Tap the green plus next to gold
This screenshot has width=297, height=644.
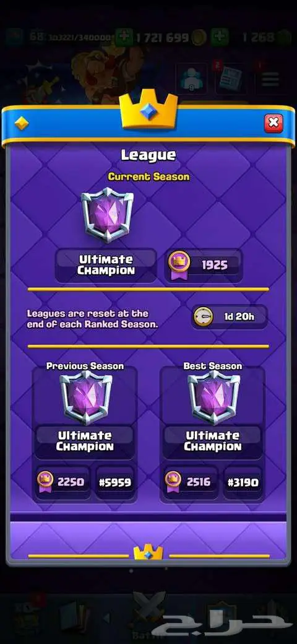(220, 37)
